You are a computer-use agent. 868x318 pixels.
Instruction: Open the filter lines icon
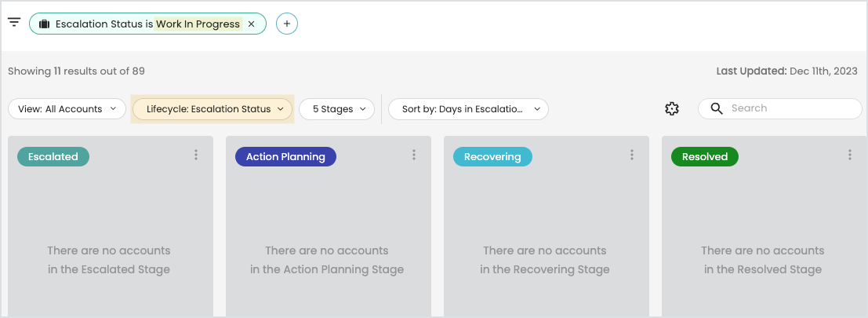pos(14,22)
